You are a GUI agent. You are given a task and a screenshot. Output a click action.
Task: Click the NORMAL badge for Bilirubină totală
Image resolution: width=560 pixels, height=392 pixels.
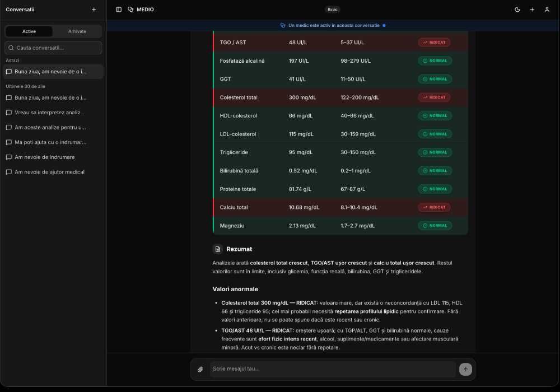pyautogui.click(x=435, y=171)
